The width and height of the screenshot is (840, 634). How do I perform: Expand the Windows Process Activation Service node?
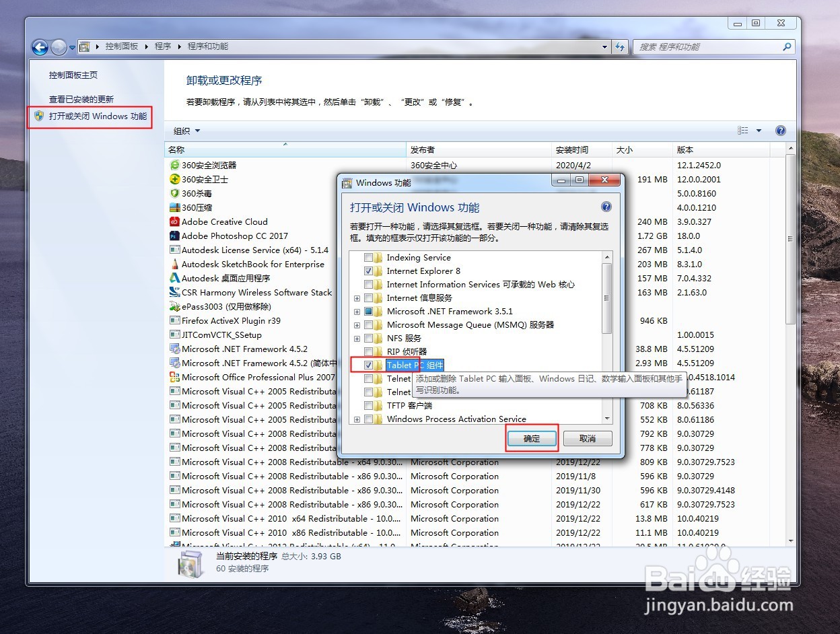point(357,419)
